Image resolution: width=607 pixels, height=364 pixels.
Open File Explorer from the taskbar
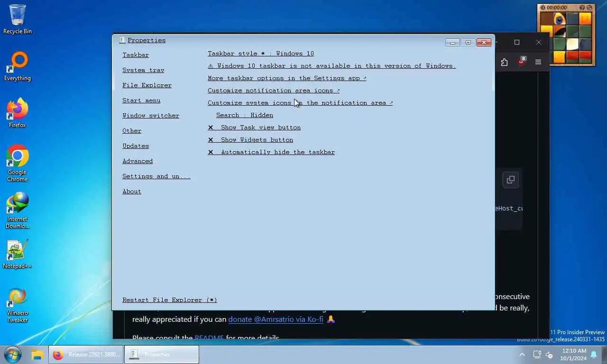(37, 355)
